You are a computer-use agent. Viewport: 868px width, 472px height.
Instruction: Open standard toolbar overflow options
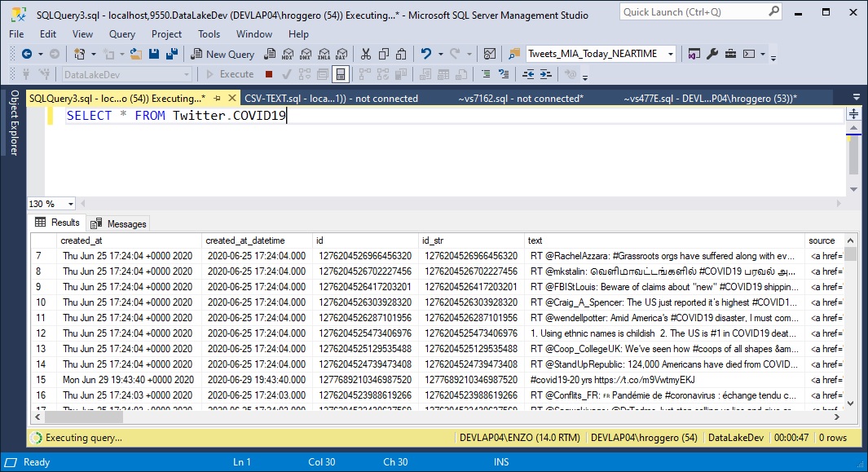click(773, 57)
